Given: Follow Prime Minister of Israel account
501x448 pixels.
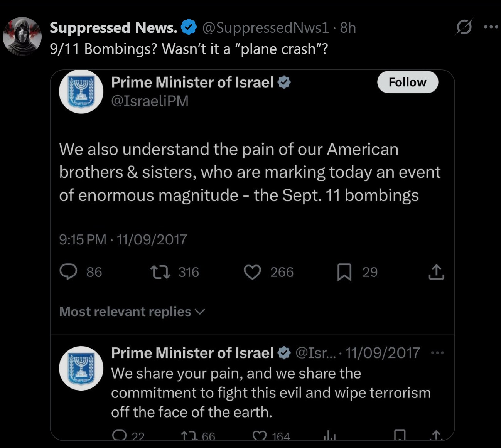Looking at the screenshot, I should pyautogui.click(x=407, y=82).
